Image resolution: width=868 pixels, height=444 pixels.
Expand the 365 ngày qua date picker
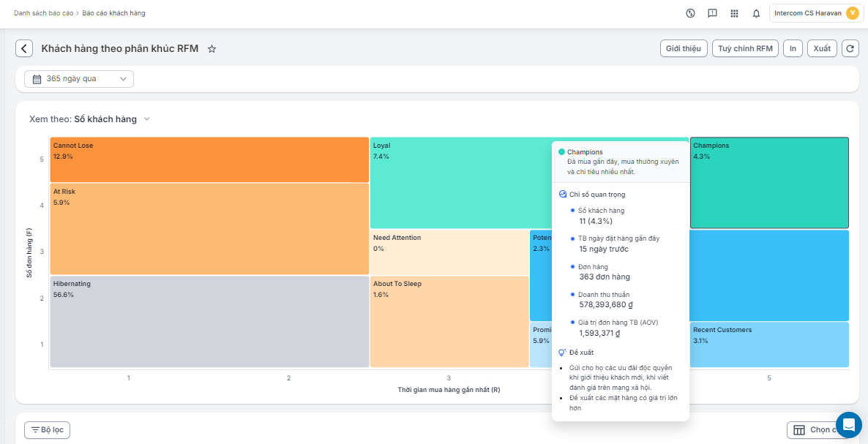coord(79,79)
